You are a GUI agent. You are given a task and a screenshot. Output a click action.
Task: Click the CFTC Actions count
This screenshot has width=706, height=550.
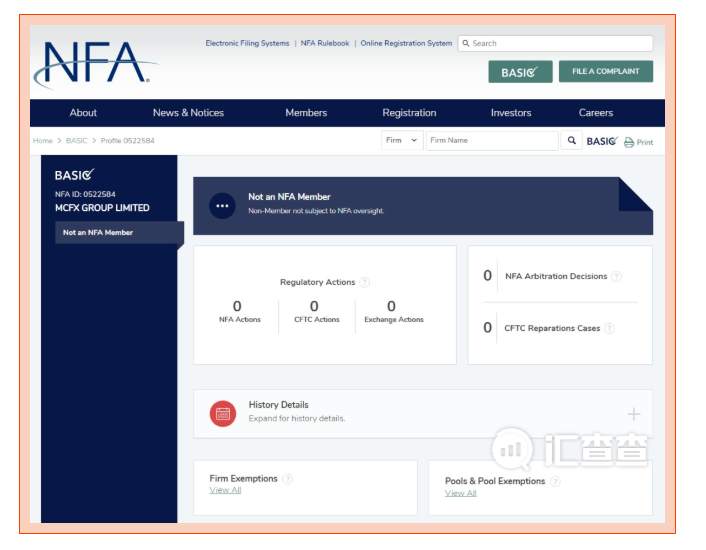pos(314,306)
